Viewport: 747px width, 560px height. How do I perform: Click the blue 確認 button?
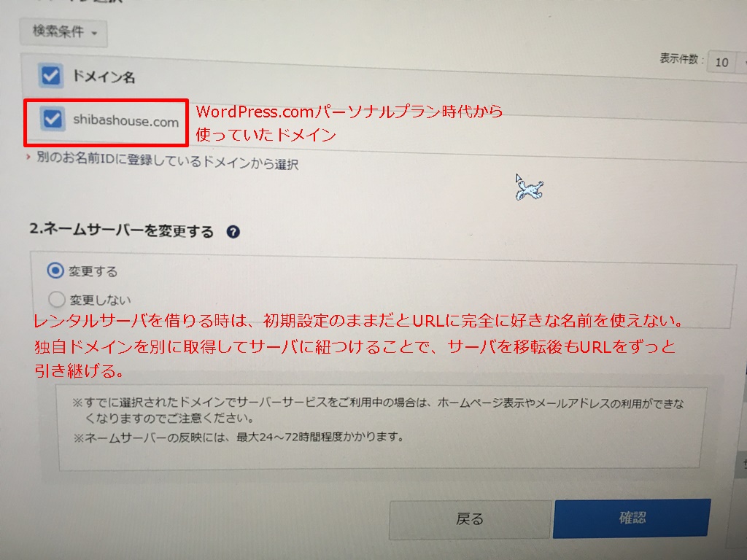632,518
